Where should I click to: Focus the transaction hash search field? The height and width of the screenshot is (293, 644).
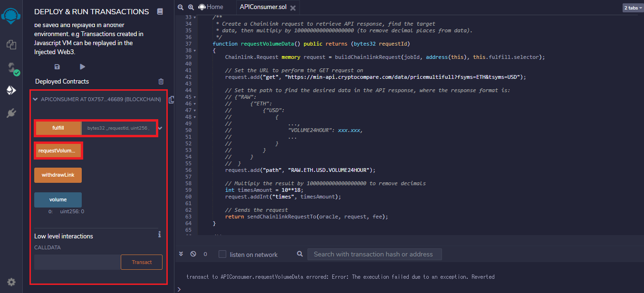[375, 254]
